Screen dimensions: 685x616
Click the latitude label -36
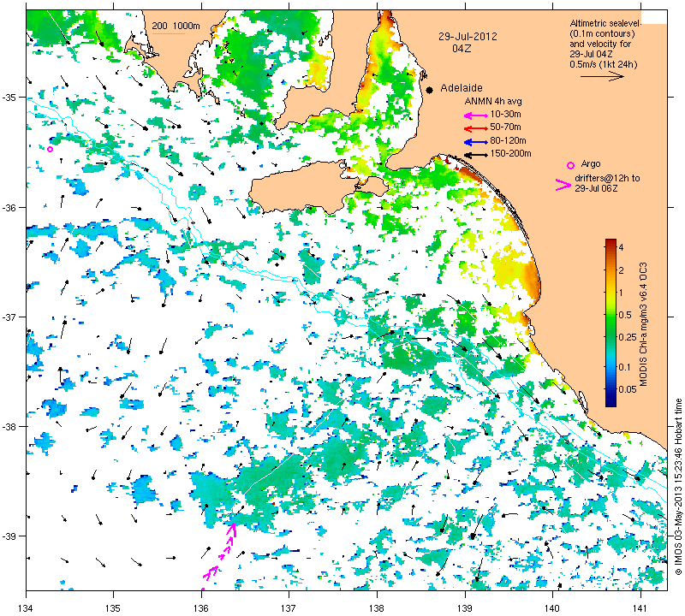point(10,207)
